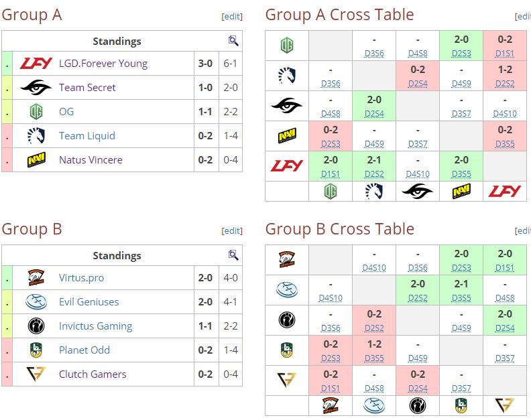Click the magnifier icon in Group A Standings header

[233, 41]
